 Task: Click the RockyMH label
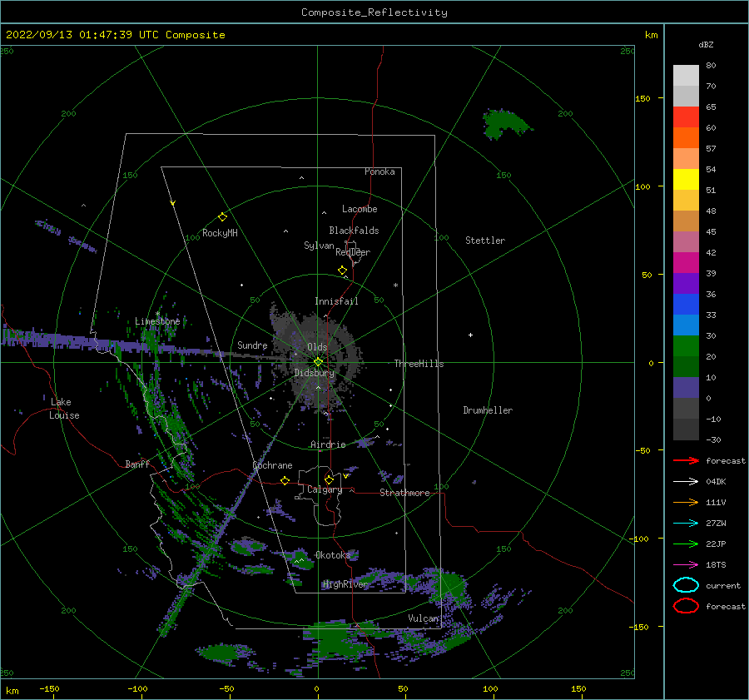tap(220, 233)
